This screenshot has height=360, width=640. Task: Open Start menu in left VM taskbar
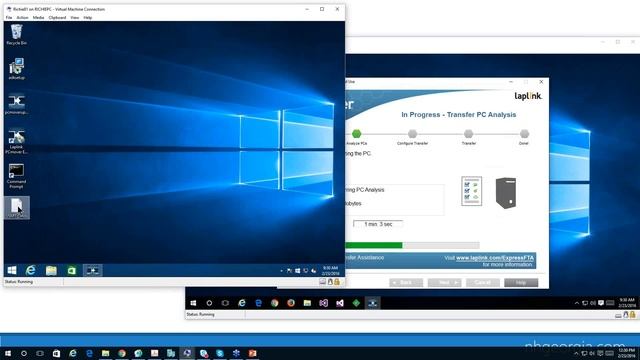point(12,270)
